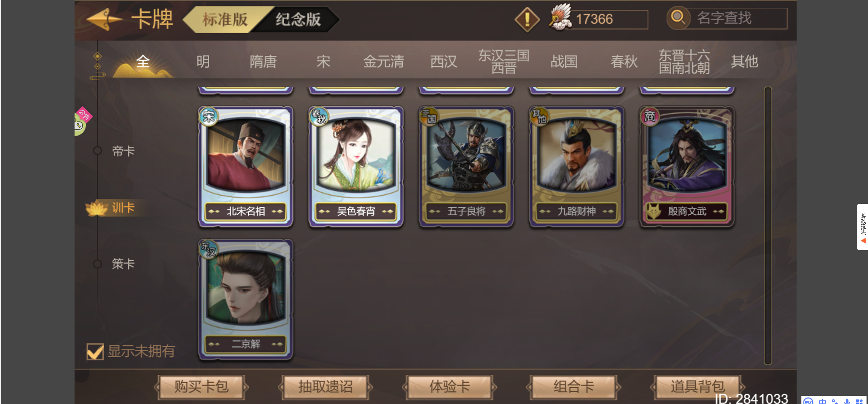This screenshot has width=868, height=404.
Task: Click the 宋 dynasty badge on 北宋名相
Action: (x=209, y=116)
